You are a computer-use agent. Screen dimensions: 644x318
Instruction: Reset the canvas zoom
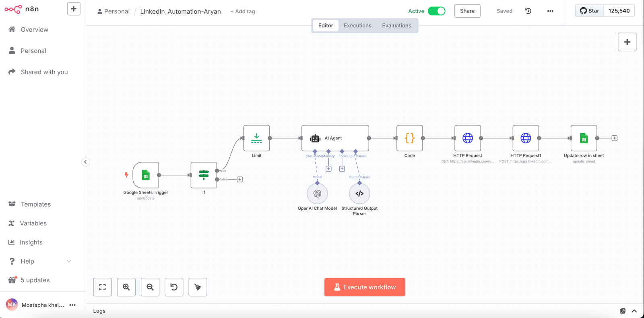(x=174, y=287)
